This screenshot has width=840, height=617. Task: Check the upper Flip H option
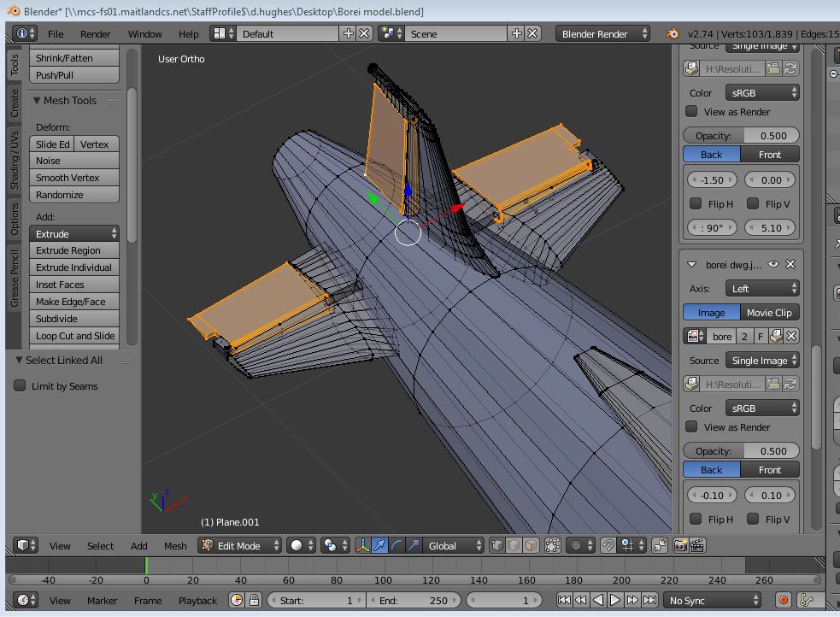click(696, 203)
